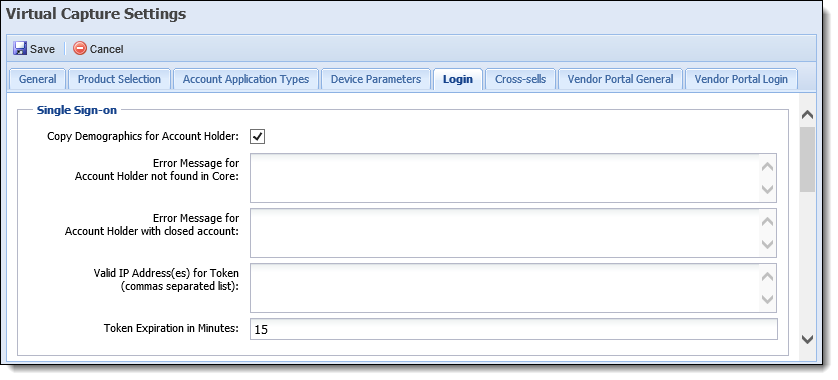The width and height of the screenshot is (838, 380).
Task: Select the Login tab
Action: (x=457, y=79)
